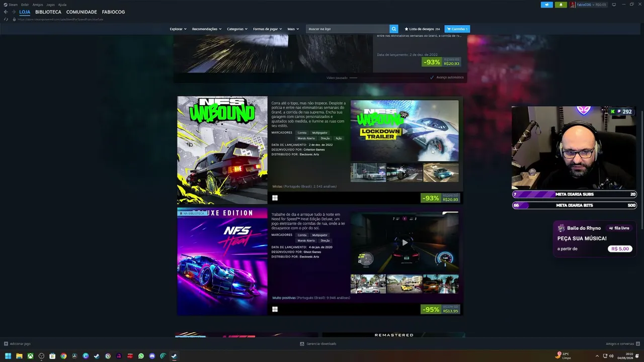The image size is (644, 362).
Task: Click the Corrida tag on NFS Heat
Action: pyautogui.click(x=302, y=235)
